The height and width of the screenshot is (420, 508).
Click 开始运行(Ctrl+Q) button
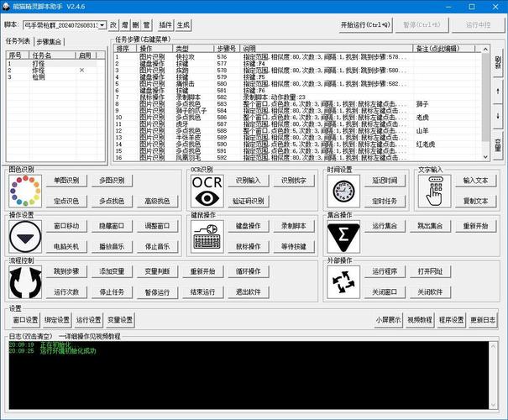(365, 25)
